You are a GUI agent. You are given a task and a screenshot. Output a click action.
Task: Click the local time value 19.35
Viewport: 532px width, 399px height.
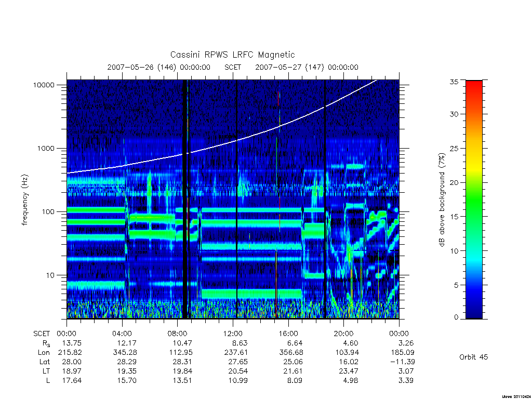click(127, 371)
